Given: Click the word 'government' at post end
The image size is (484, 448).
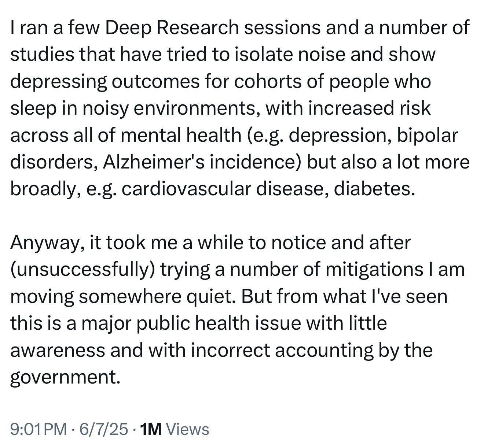Looking at the screenshot, I should click(x=65, y=377).
